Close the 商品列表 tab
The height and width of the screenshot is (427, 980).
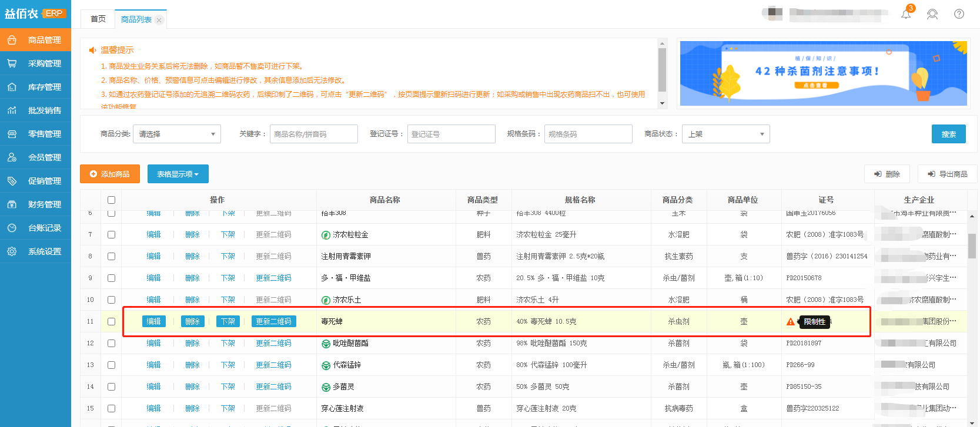159,20
